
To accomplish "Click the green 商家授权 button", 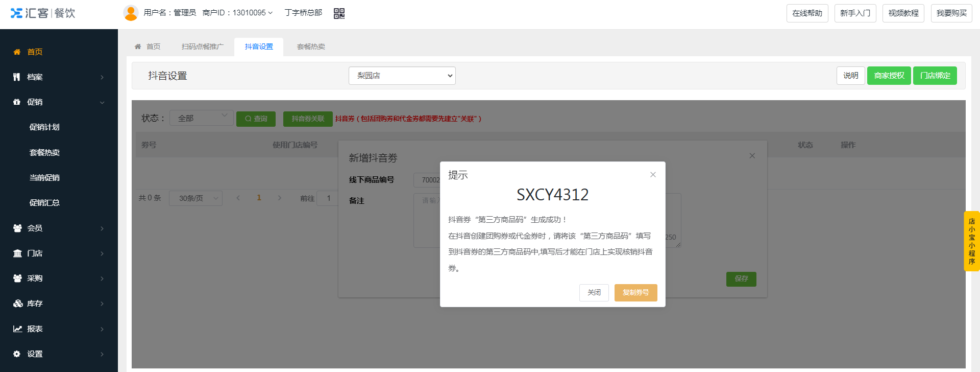I will [x=889, y=76].
